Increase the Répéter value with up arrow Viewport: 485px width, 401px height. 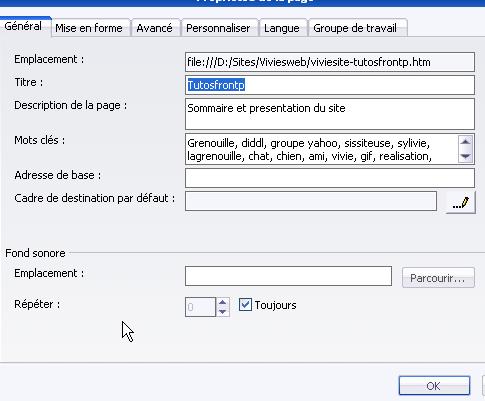pos(223,302)
